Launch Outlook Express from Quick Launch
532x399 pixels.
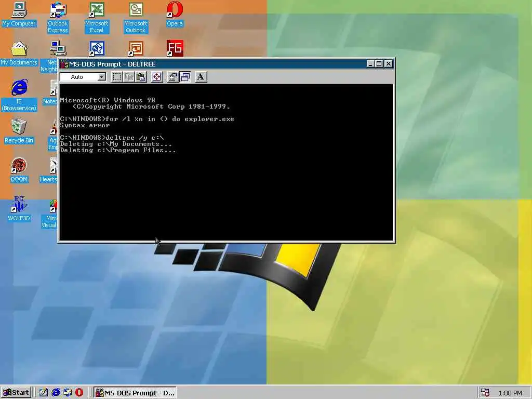[68, 393]
